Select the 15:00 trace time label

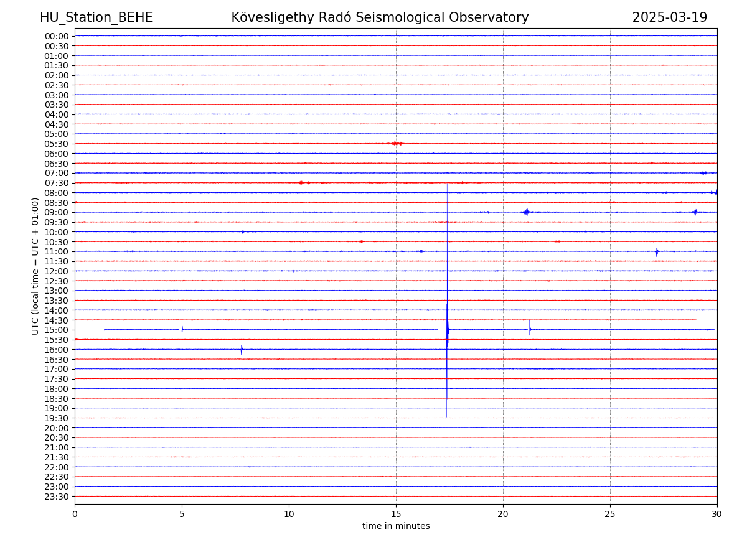pos(57,330)
